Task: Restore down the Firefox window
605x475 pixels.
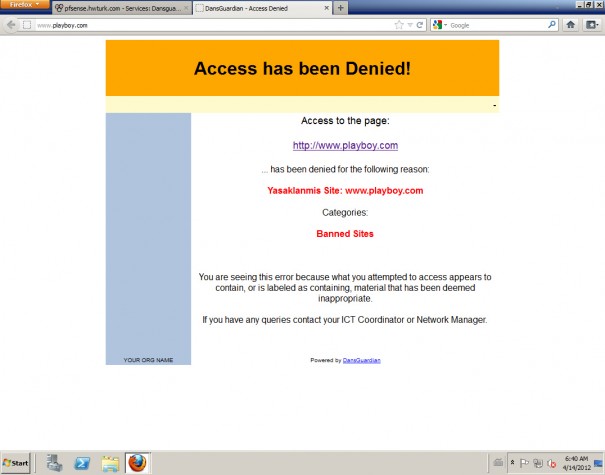Action: (x=588, y=4)
